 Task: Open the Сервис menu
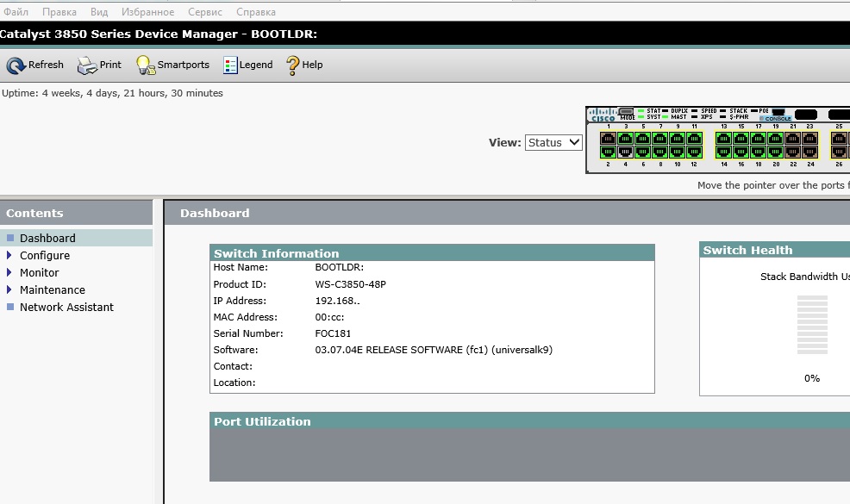[x=205, y=12]
